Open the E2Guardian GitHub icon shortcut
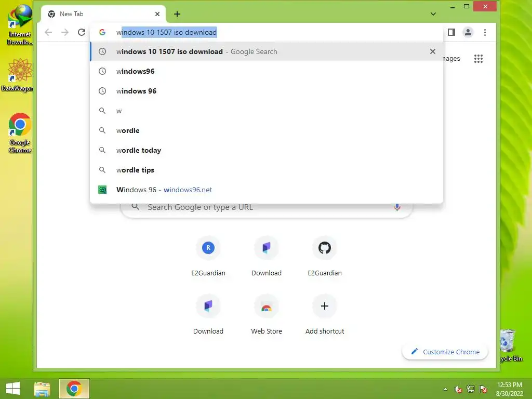 [325, 255]
